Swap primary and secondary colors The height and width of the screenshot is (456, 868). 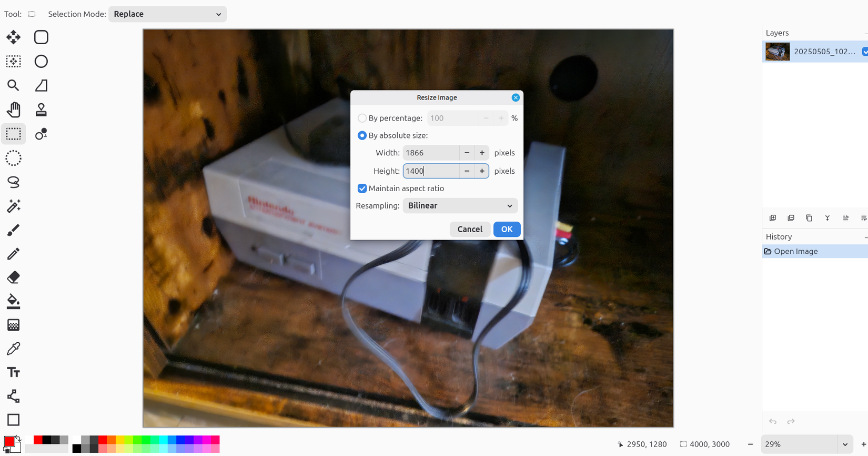tap(18, 438)
